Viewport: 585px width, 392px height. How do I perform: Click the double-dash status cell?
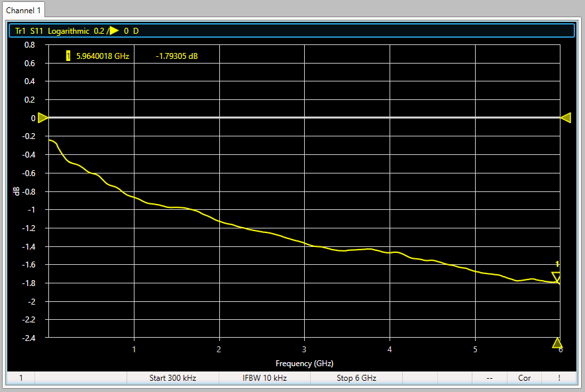[489, 378]
